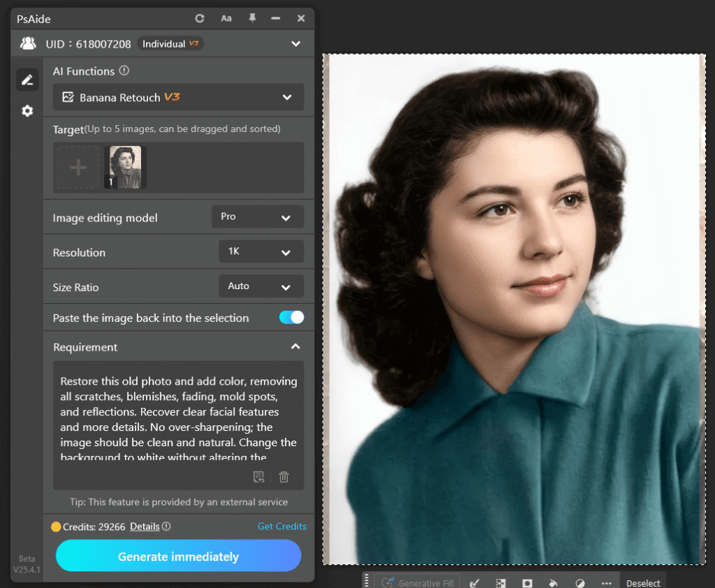This screenshot has height=588, width=715.
Task: Select the uploaded portrait thumbnail in Target
Action: point(124,167)
